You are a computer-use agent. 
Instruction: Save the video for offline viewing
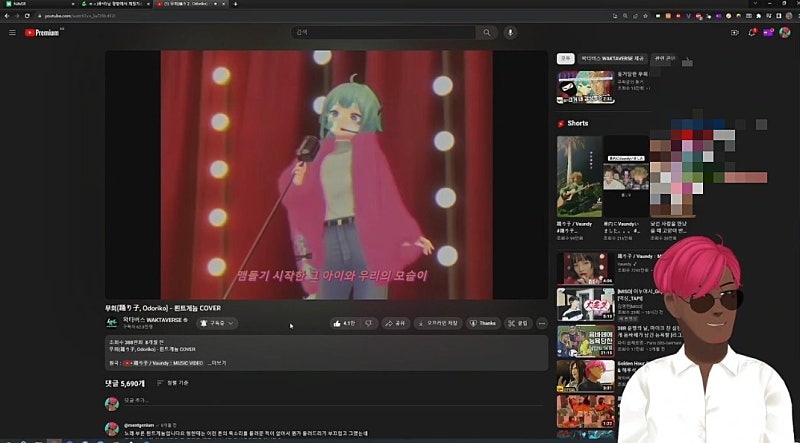(438, 323)
